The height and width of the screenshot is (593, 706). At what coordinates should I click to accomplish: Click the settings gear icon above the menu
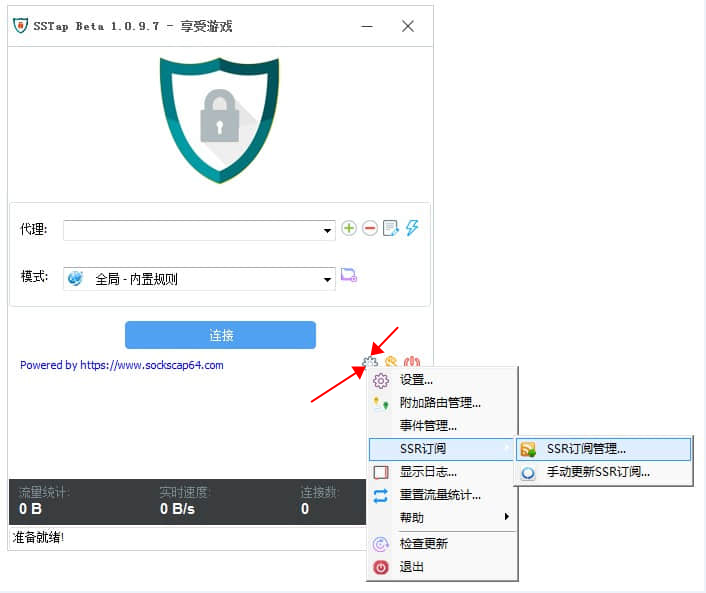(x=370, y=362)
